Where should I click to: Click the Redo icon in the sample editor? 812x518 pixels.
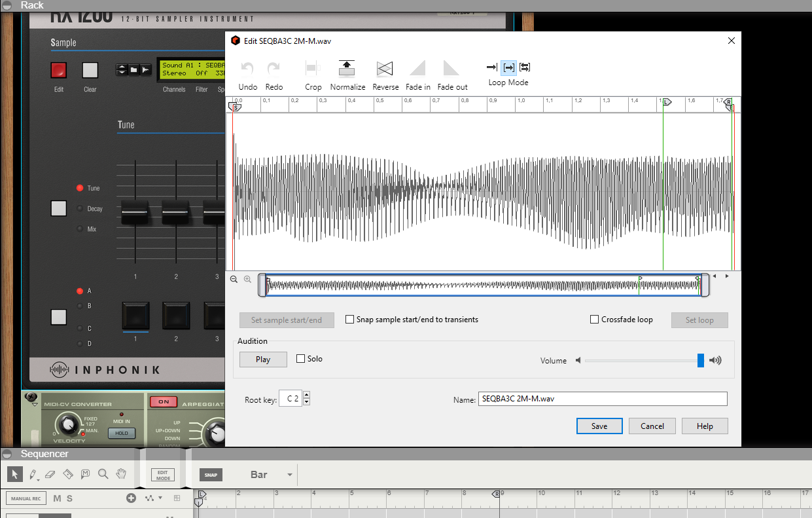click(274, 68)
